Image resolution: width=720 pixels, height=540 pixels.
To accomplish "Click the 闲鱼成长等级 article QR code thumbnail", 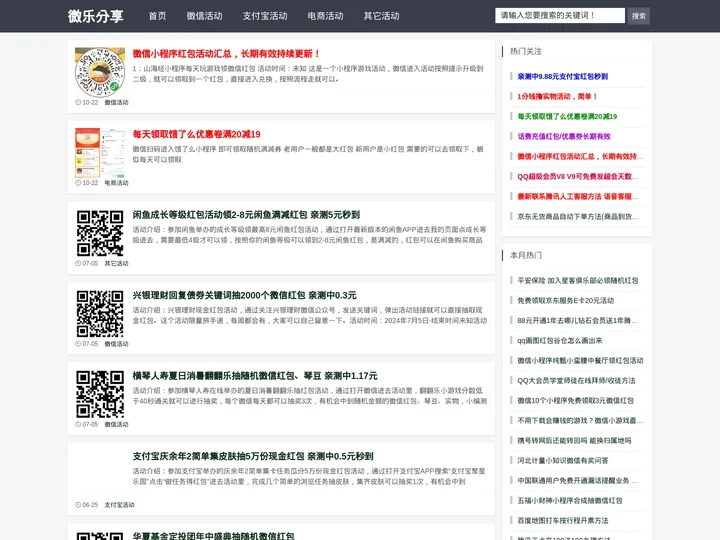I will pyautogui.click(x=100, y=233).
